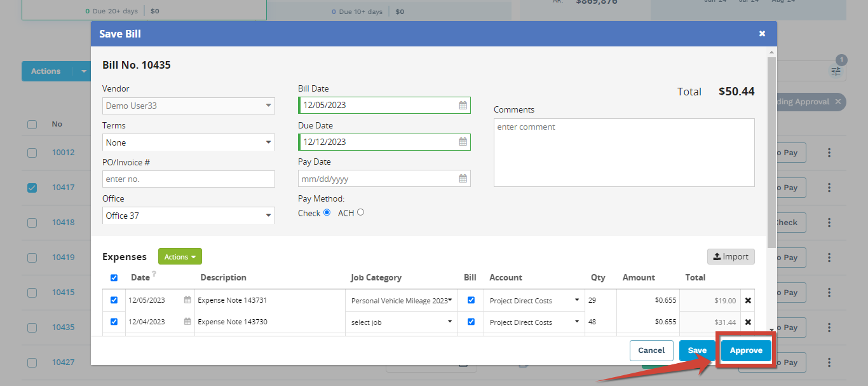Open Account dropdown for Expense Note 143730

tap(534, 322)
